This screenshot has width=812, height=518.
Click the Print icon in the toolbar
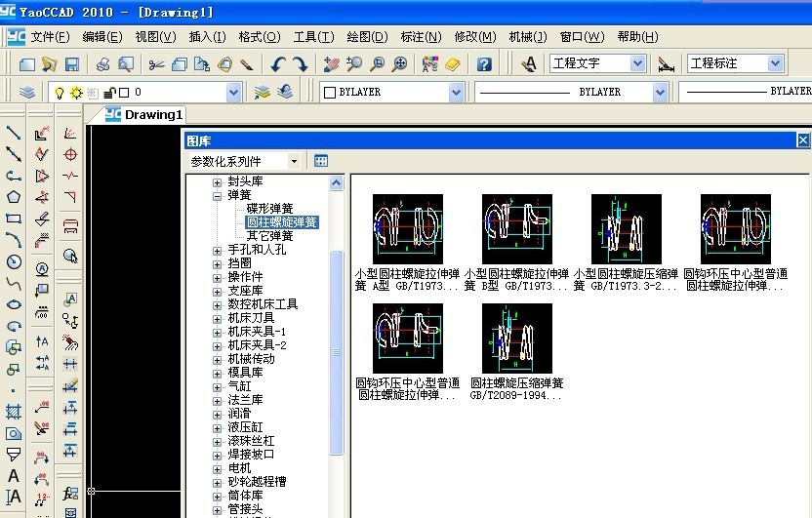click(x=102, y=64)
